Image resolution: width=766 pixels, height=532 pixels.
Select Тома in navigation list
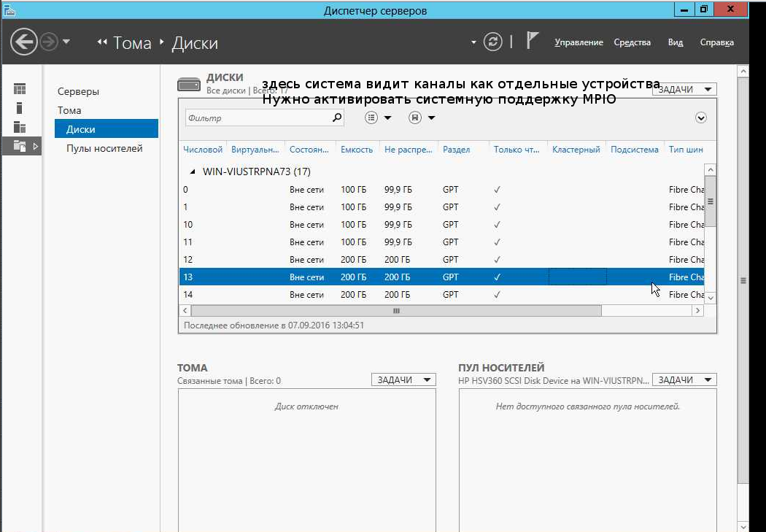[x=69, y=110]
